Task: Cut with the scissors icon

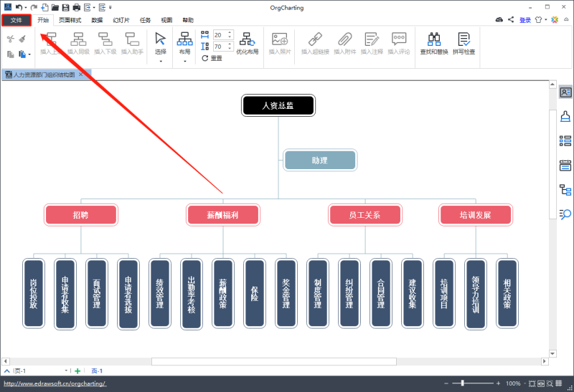Action: (11, 39)
